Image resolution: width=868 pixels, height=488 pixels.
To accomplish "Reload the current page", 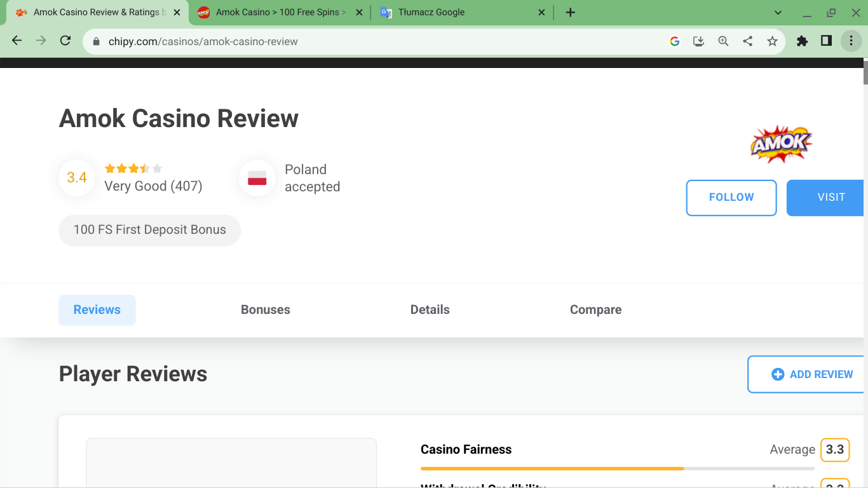I will [65, 41].
